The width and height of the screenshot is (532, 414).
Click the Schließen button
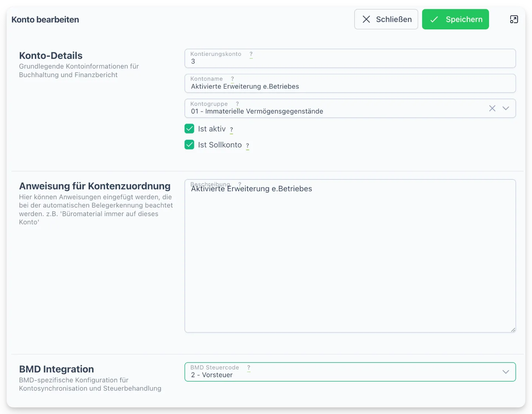[x=386, y=19]
